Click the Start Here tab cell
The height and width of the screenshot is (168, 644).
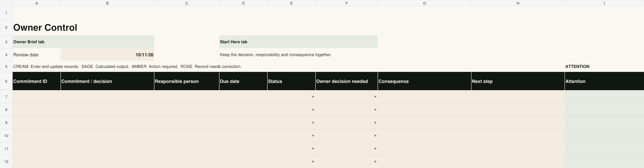298,42
